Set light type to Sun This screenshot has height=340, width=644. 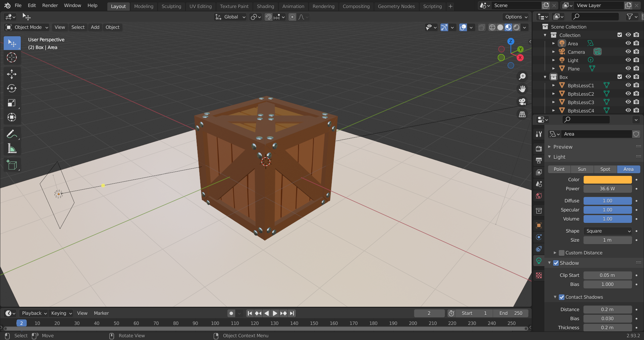tap(582, 169)
